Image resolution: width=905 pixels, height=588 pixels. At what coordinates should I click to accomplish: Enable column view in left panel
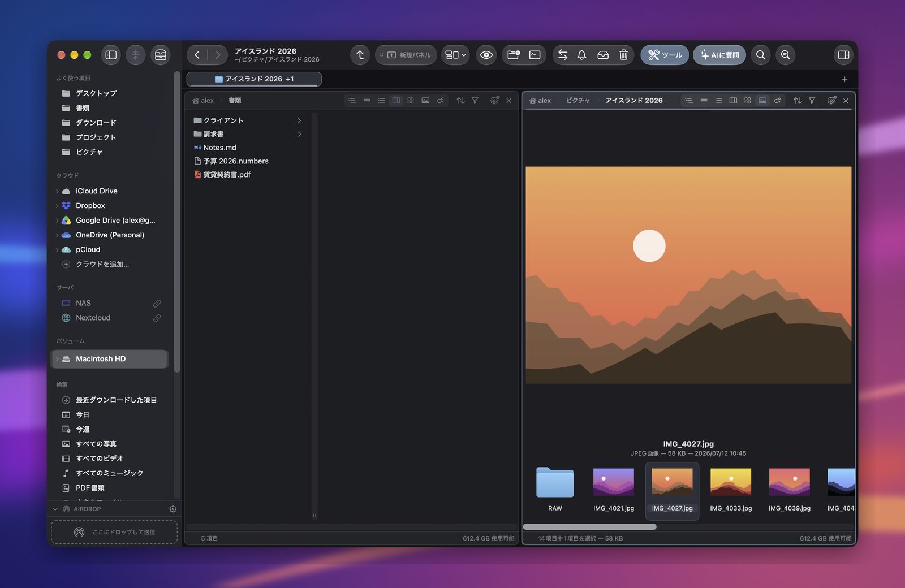[x=396, y=101]
